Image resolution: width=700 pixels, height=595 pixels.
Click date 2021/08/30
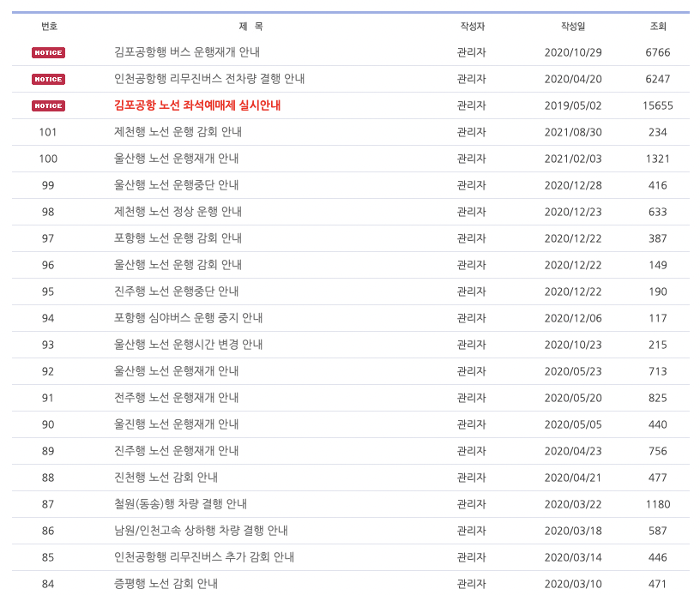click(573, 133)
